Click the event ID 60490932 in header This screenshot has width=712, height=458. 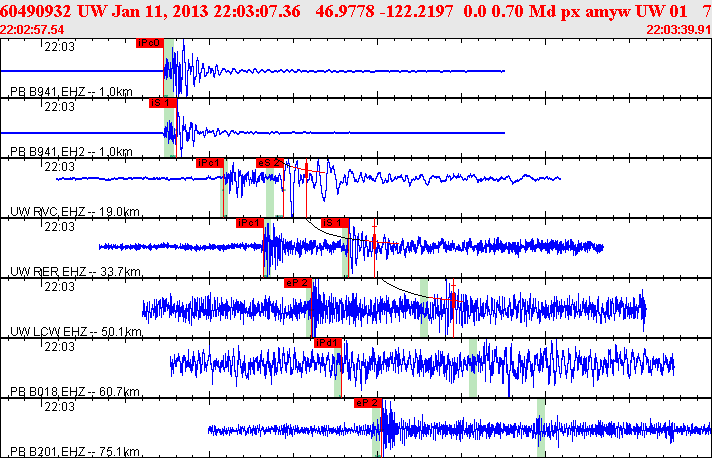pyautogui.click(x=36, y=11)
